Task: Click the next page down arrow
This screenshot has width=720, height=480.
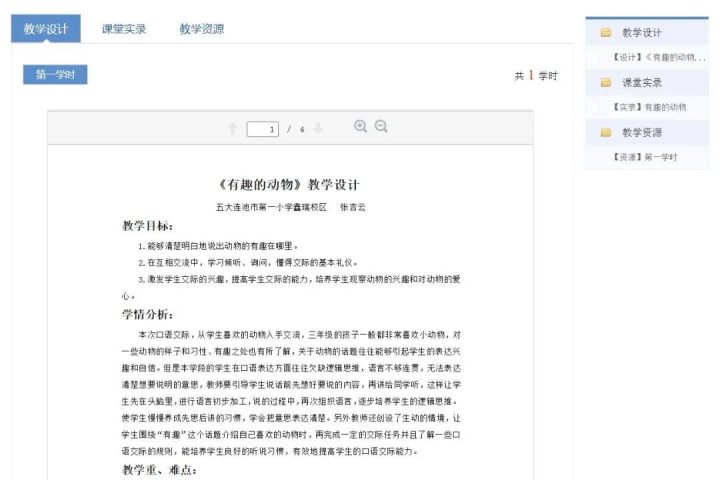Action: click(318, 128)
